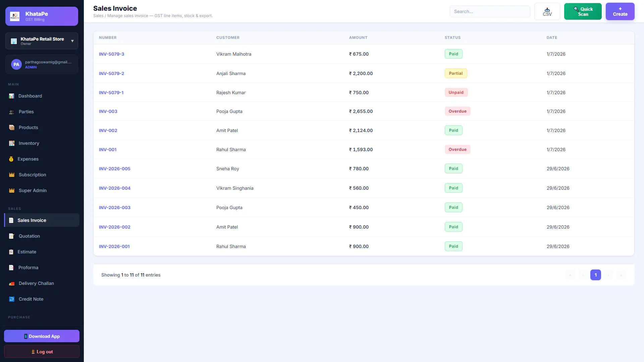Expand the KhataPe Retail Store dropdown
644x362 pixels.
[42, 41]
